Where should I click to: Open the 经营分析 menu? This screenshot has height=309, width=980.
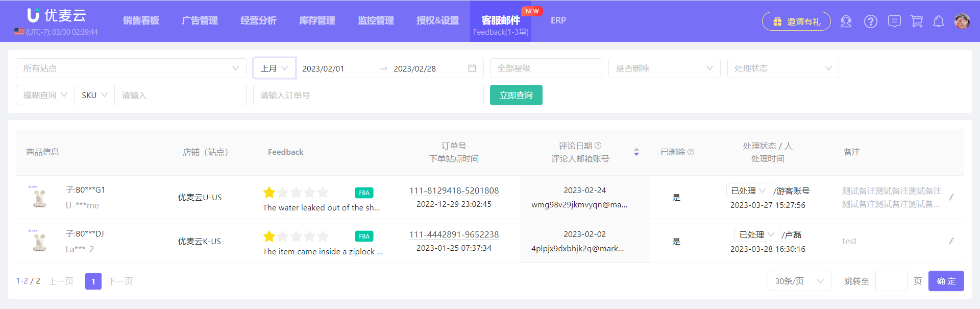(x=258, y=20)
